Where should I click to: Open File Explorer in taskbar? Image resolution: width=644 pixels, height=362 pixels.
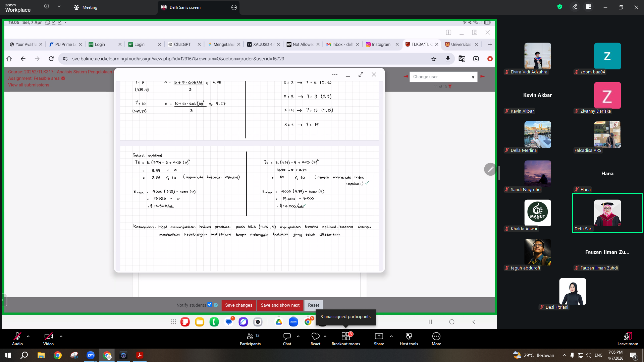[41, 355]
